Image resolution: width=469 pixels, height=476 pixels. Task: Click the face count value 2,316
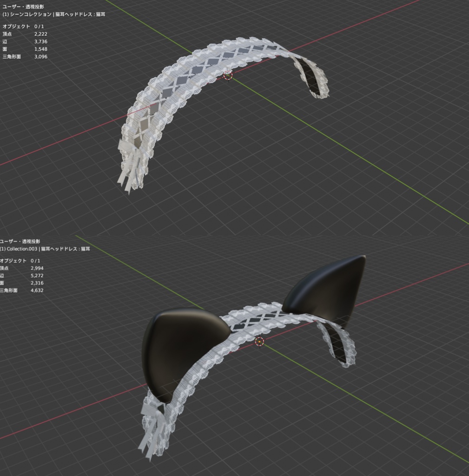click(x=37, y=283)
